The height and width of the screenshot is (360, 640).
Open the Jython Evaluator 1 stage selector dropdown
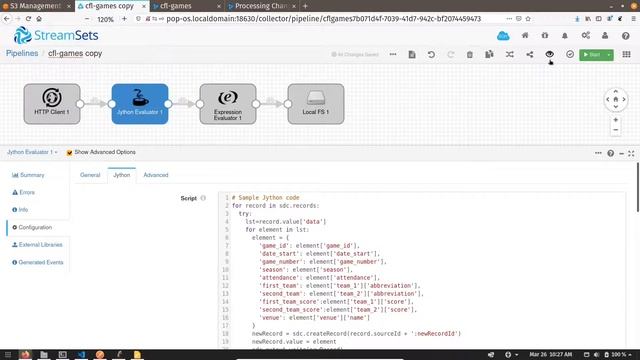pyautogui.click(x=32, y=152)
